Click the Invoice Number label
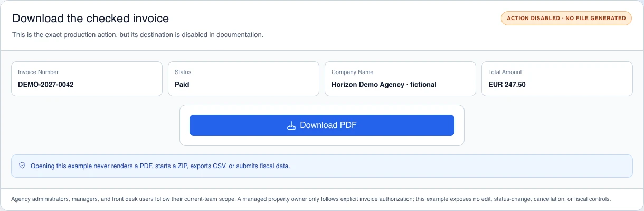 tap(38, 72)
